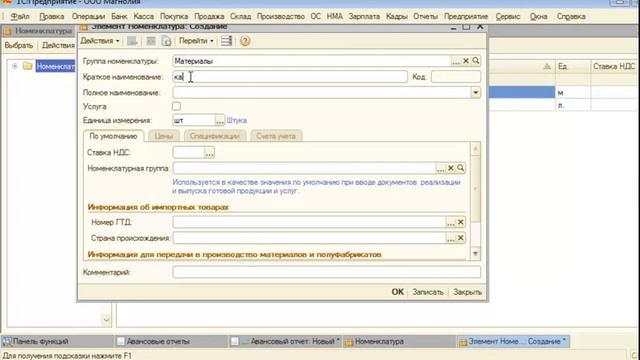Switch to the Спецификации tab
The height and width of the screenshot is (360, 640).
(x=215, y=136)
